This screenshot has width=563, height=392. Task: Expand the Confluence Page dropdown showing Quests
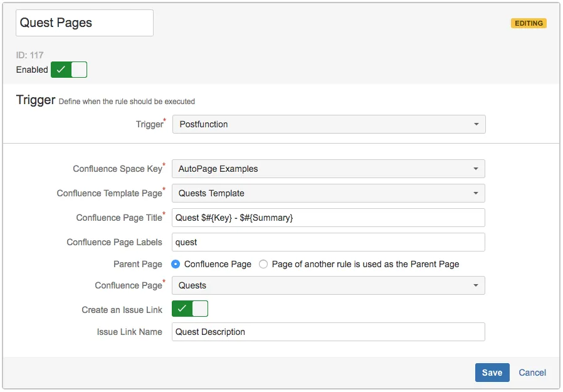point(328,285)
